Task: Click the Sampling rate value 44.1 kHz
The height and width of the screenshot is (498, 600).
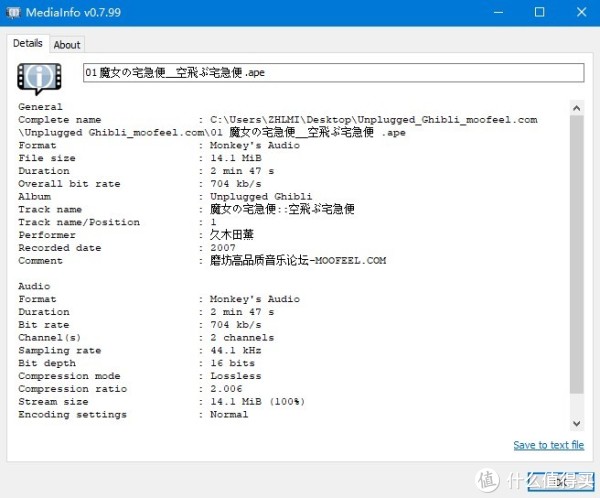Action: (x=236, y=350)
